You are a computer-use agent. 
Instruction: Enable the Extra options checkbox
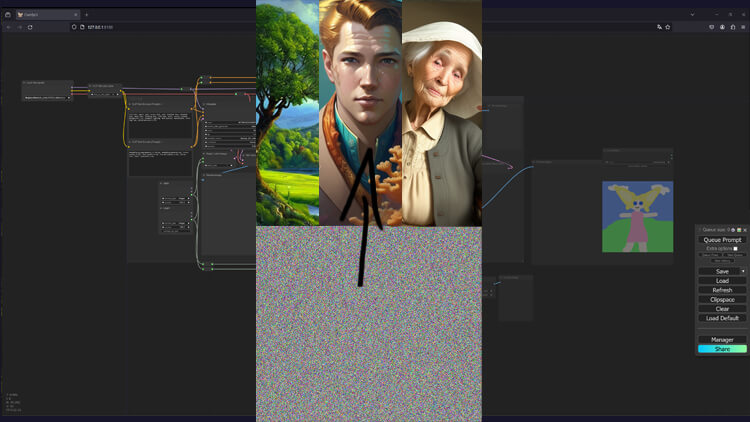(735, 249)
